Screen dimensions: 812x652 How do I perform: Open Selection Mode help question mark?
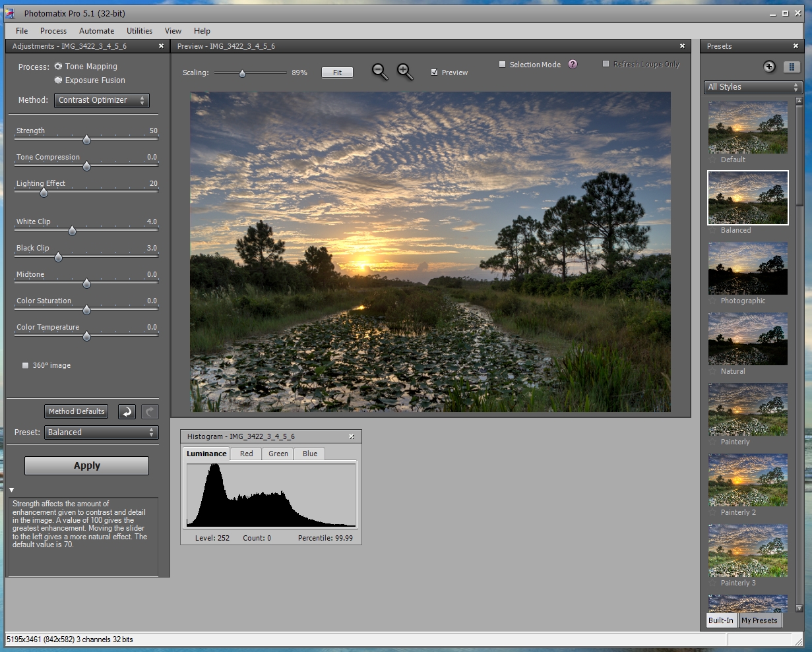pyautogui.click(x=573, y=64)
